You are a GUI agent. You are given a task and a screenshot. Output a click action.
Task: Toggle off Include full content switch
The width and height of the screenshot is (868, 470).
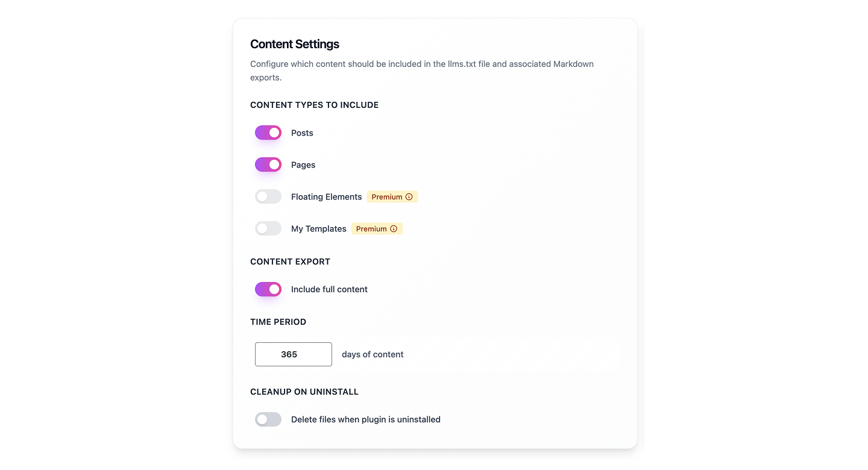268,289
